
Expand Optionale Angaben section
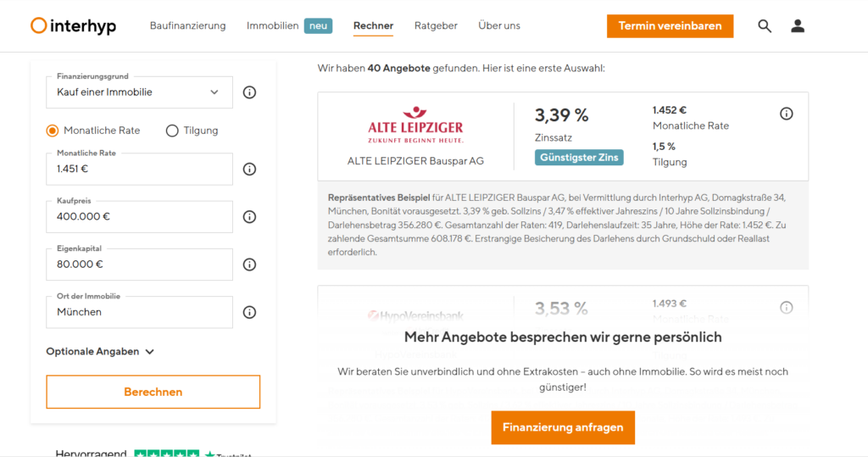[100, 351]
